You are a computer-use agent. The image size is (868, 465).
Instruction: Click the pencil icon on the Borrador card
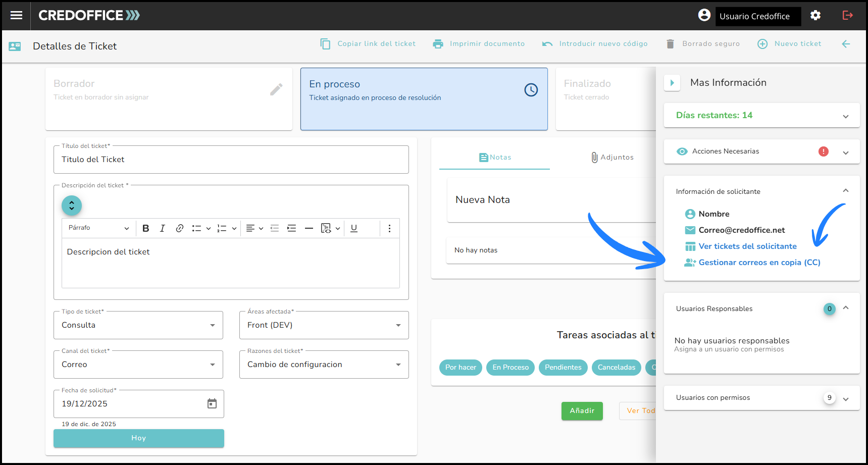(x=277, y=89)
